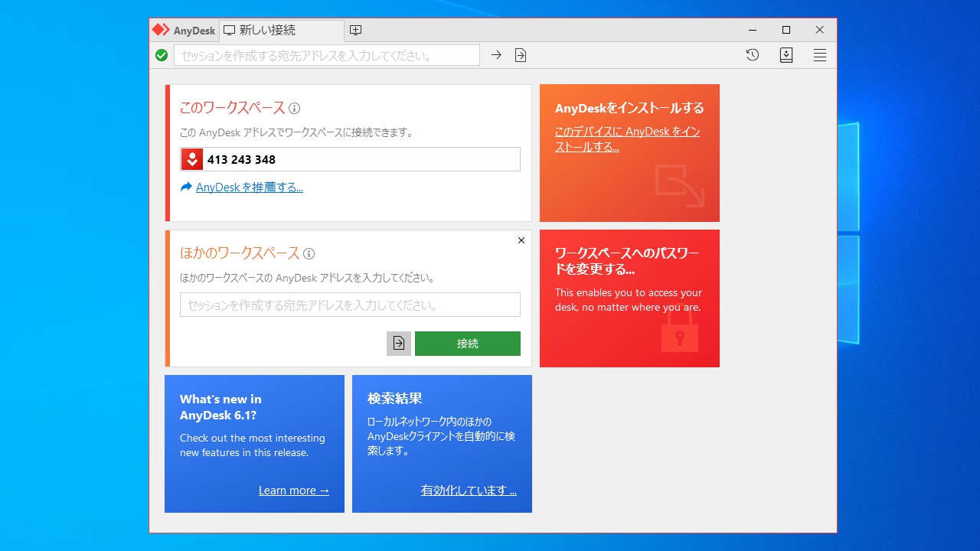Click the install download icon in toolbar
This screenshot has width=980, height=551.
(786, 55)
